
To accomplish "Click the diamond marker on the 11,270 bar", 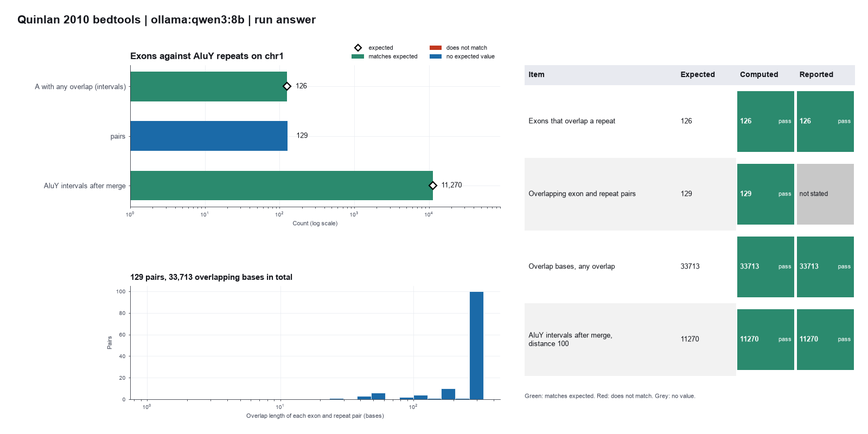I will (433, 186).
